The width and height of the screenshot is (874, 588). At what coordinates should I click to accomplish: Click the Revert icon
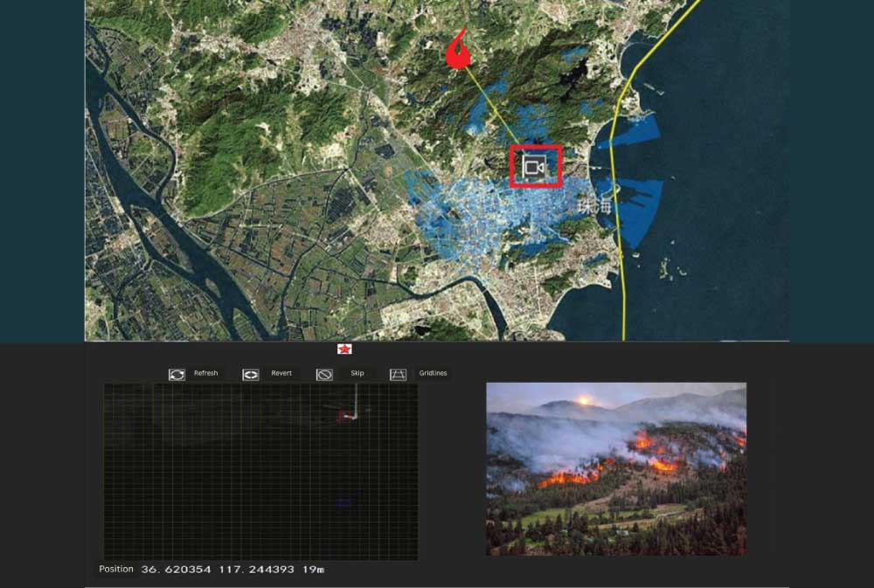pos(250,375)
